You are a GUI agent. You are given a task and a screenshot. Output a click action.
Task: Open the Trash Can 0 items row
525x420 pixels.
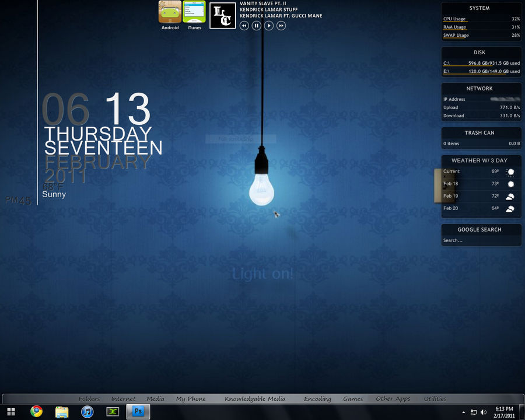481,143
